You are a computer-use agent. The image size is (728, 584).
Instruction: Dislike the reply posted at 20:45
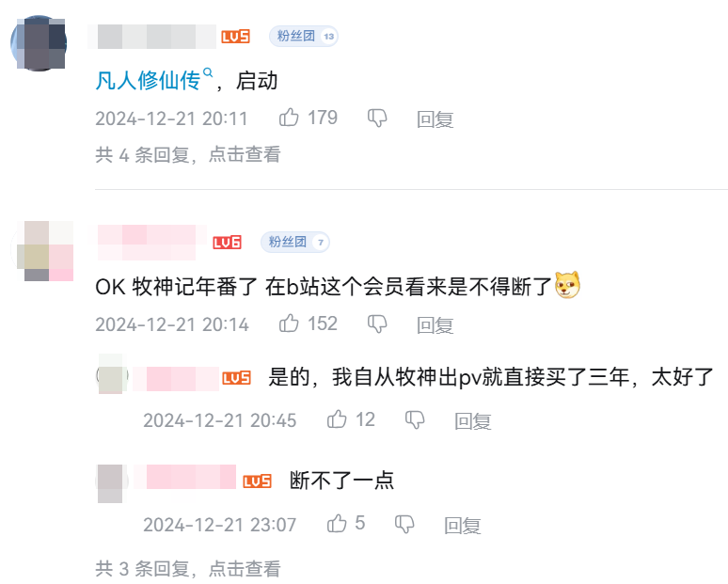415,420
